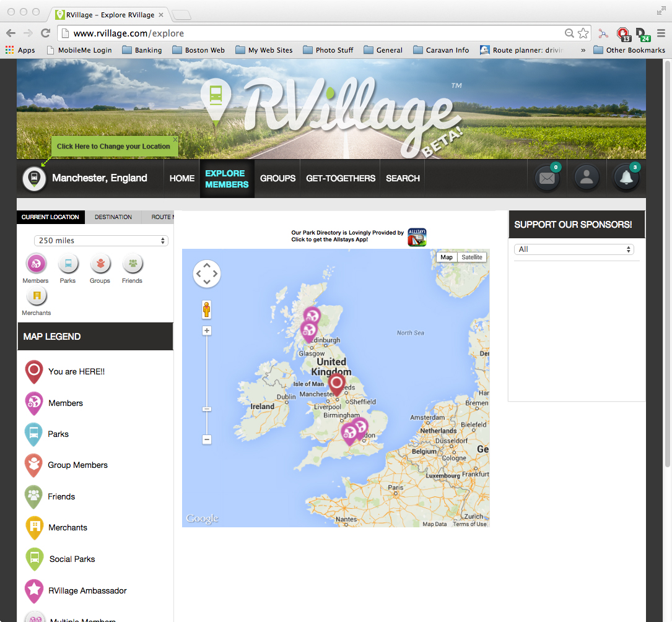Click the map zoom slider handle
Image resolution: width=672 pixels, height=622 pixels.
[207, 409]
